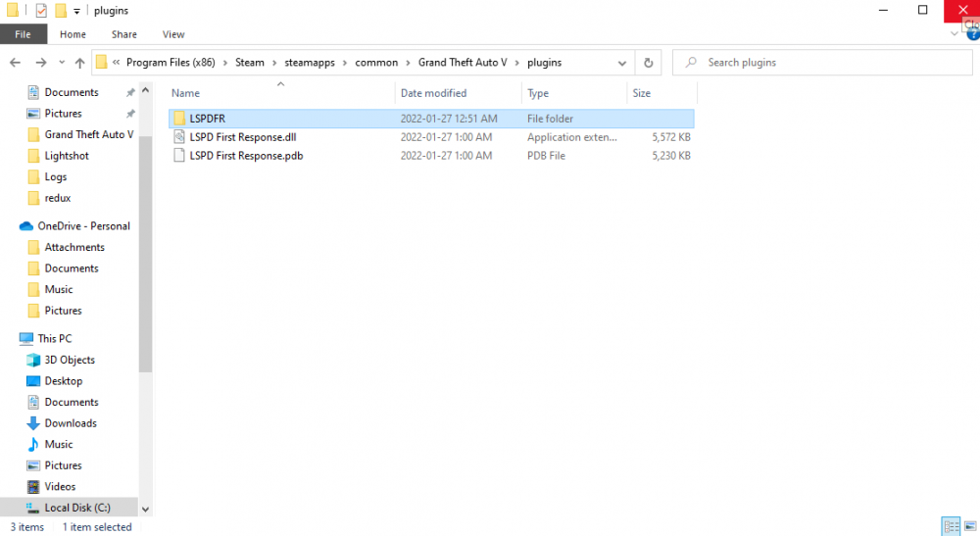This screenshot has width=980, height=536.
Task: Open Grand Theft Auto V quick access folder
Action: [x=88, y=134]
